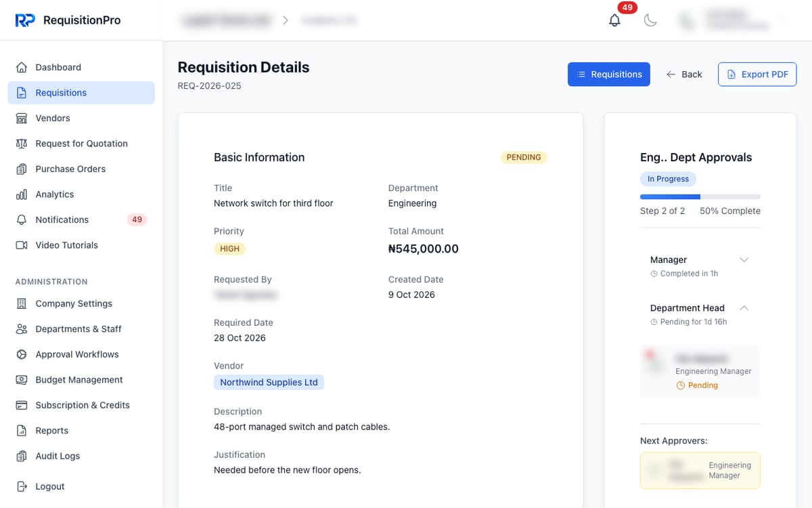This screenshot has width=812, height=508.
Task: Open the notification bell icon
Action: pos(614,20)
